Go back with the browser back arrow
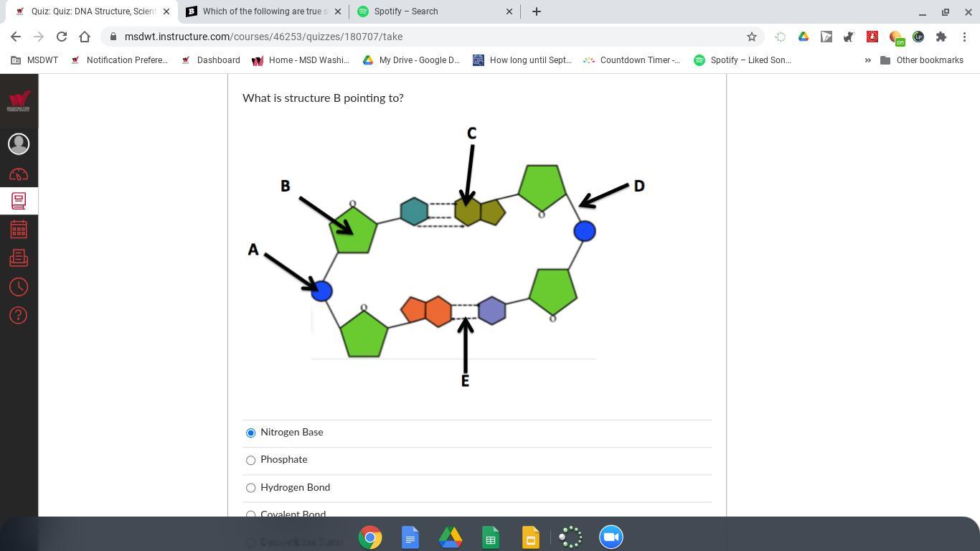The height and width of the screenshot is (551, 980). coord(16,37)
